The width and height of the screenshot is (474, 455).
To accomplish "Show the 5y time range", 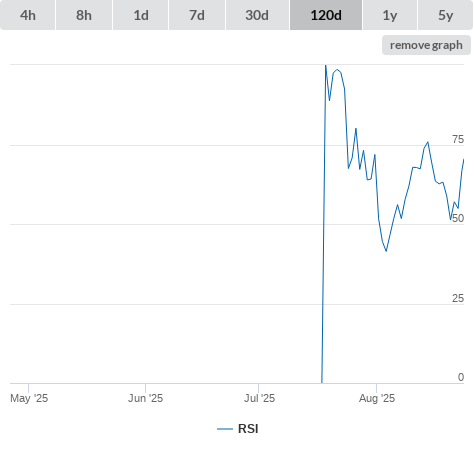I will click(x=446, y=15).
